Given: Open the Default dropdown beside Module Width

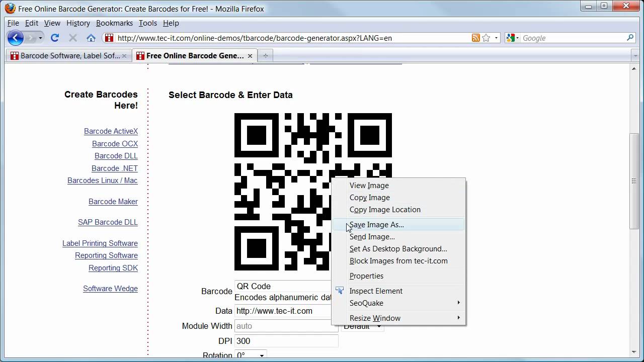Looking at the screenshot, I should tap(362, 326).
